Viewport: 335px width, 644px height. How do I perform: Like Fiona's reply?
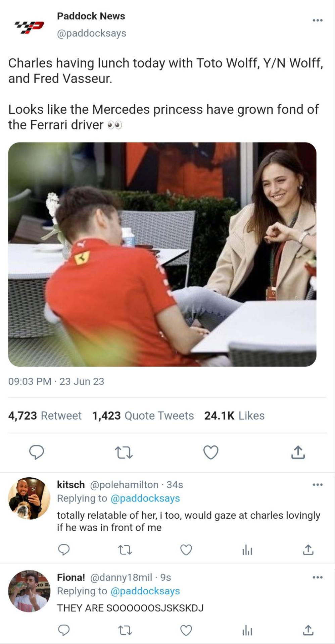(186, 631)
